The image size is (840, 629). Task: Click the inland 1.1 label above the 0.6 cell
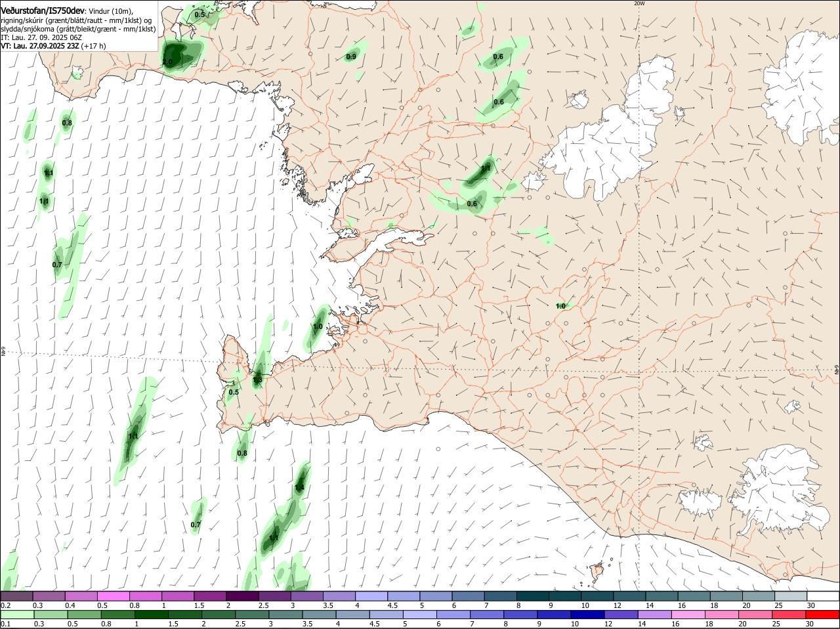pyautogui.click(x=486, y=169)
